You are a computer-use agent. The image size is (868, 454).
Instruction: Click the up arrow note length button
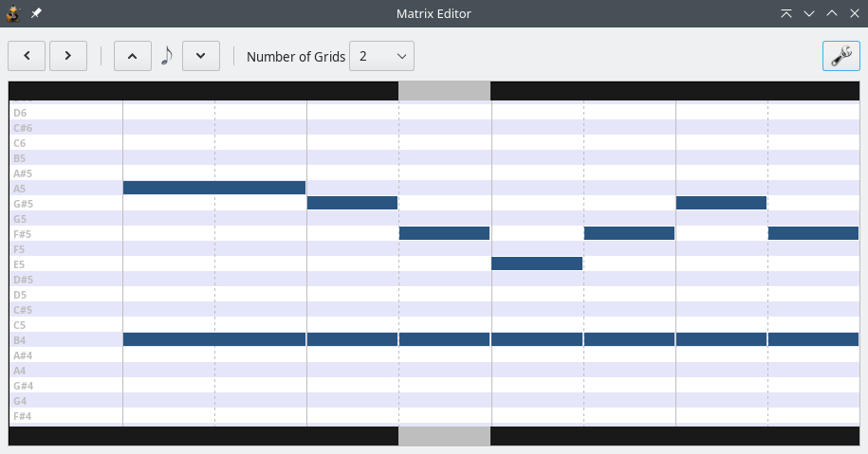click(x=132, y=56)
